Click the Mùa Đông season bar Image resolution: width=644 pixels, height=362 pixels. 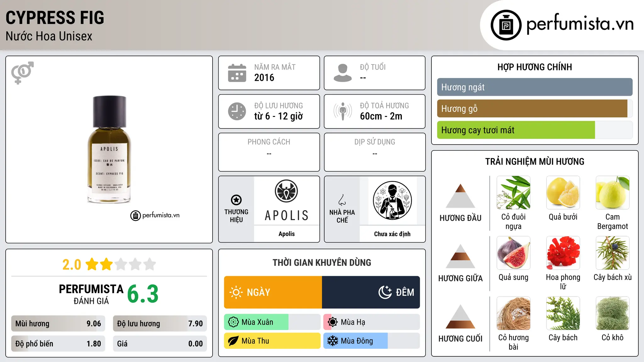[372, 341]
